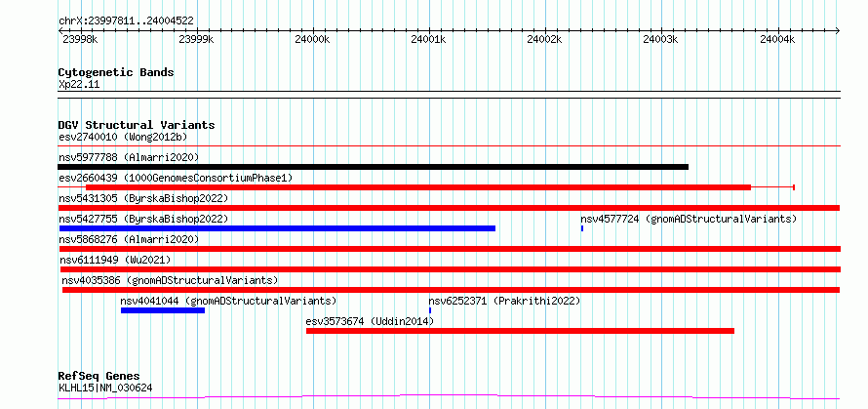The image size is (868, 409).
Task: Select the nsv5427755 (ByrskaBishop2022) label
Action: [143, 219]
